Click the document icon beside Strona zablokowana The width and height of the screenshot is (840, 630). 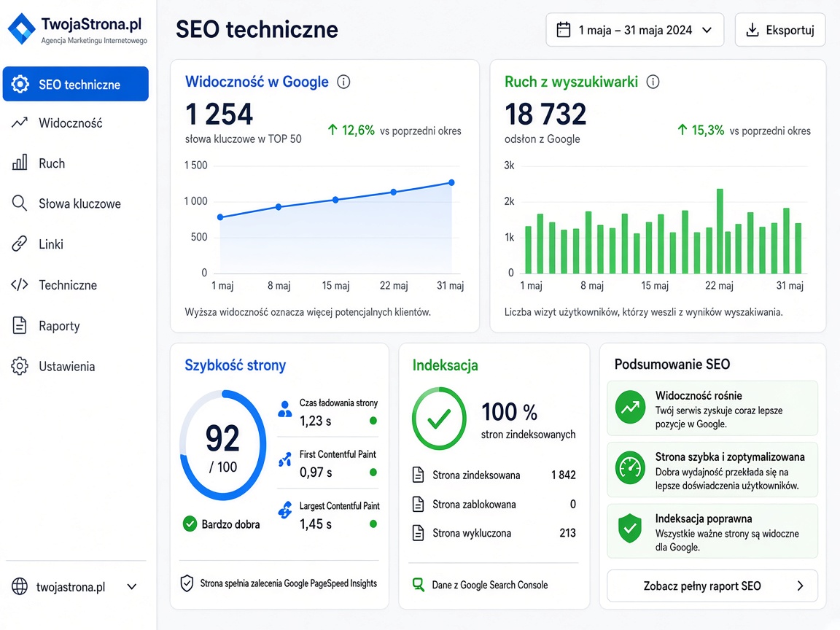[x=418, y=504]
